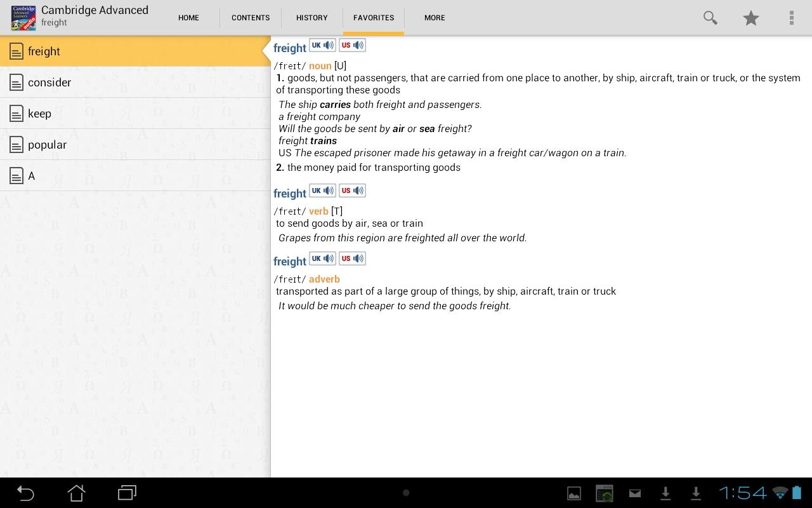
Task: Switch to the Home tab
Action: [x=188, y=18]
